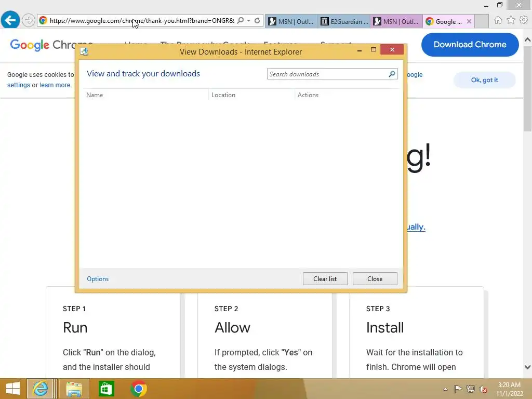Show hidden tray icons arrow
The height and width of the screenshot is (399, 532).
[x=445, y=389]
